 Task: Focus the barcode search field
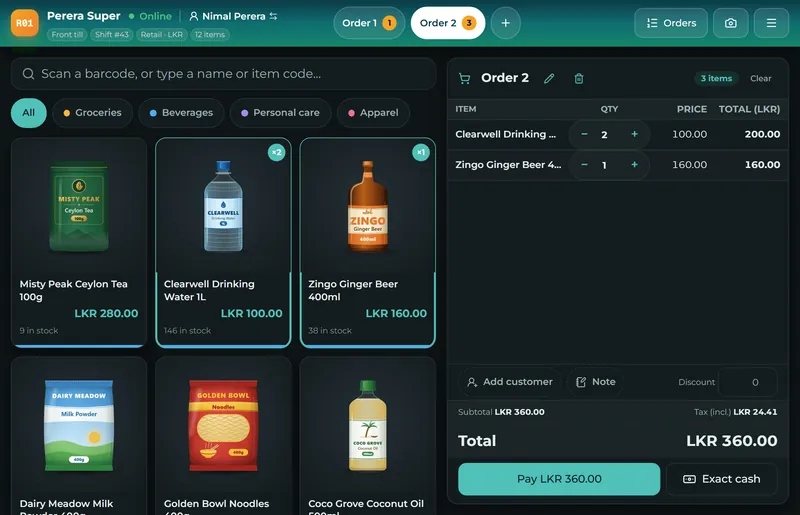(x=223, y=74)
